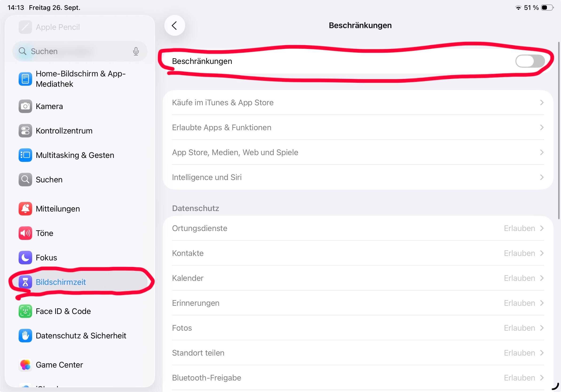Open Fokus moon icon

[25, 258]
